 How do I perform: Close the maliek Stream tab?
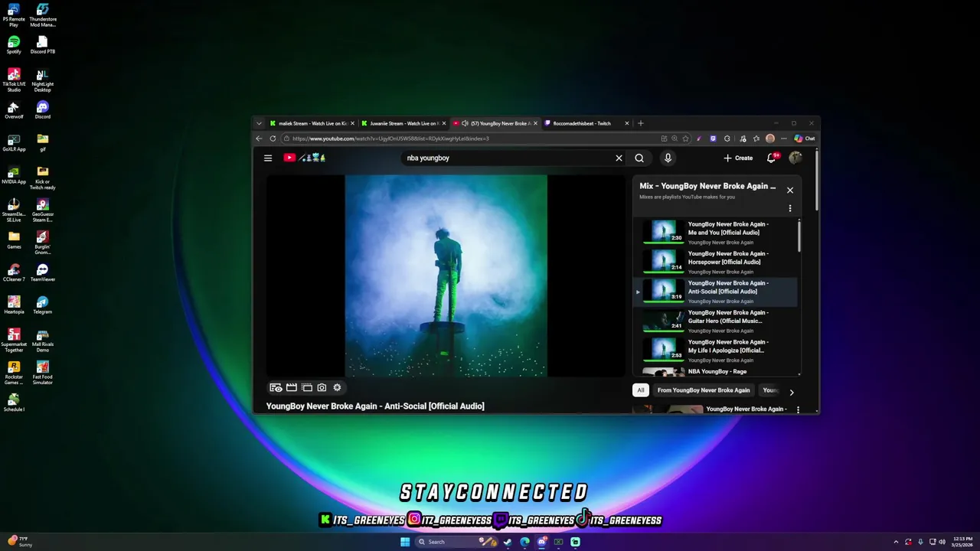pyautogui.click(x=352, y=123)
